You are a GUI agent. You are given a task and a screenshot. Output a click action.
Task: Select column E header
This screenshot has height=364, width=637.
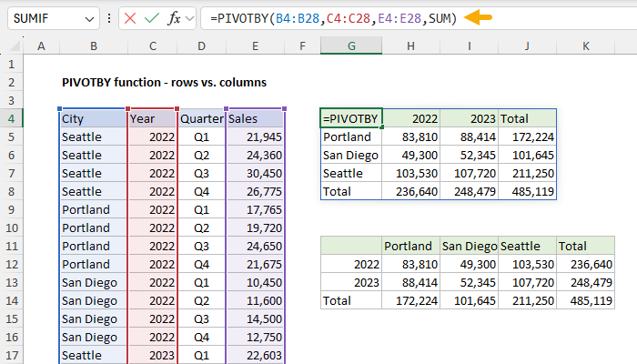pos(255,45)
